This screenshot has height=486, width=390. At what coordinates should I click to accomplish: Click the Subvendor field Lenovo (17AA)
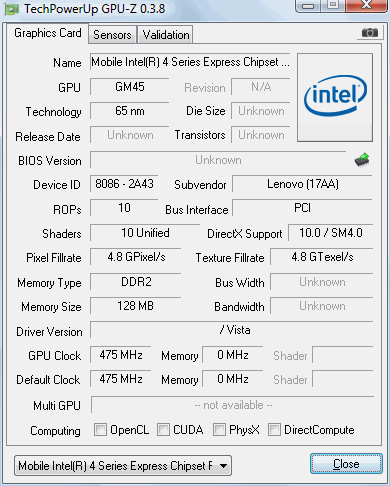point(302,184)
